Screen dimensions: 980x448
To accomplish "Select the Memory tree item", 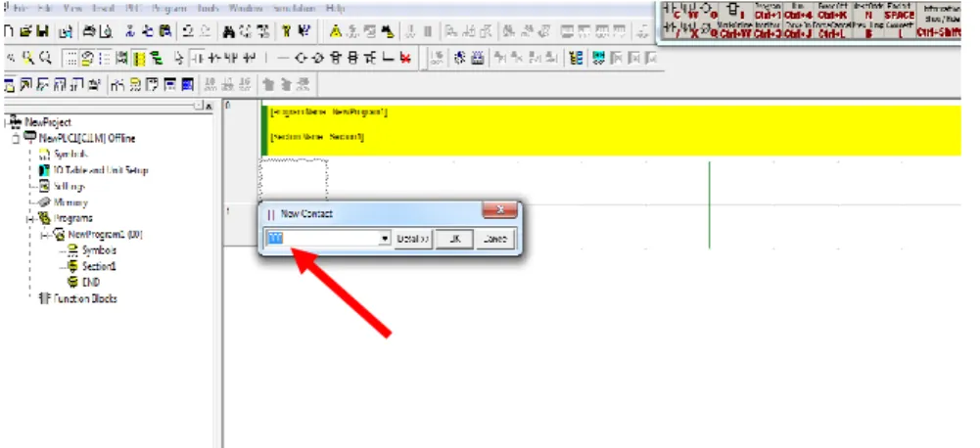I will coord(70,202).
